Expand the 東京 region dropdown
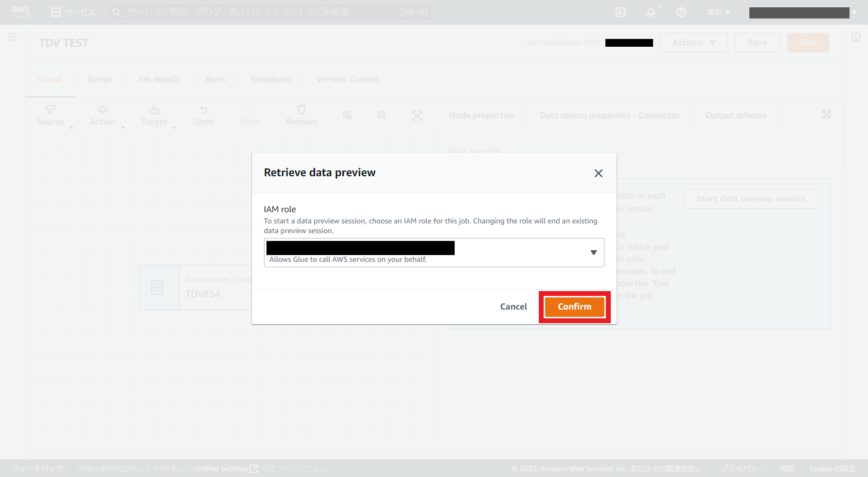Image resolution: width=868 pixels, height=477 pixels. pos(718,12)
